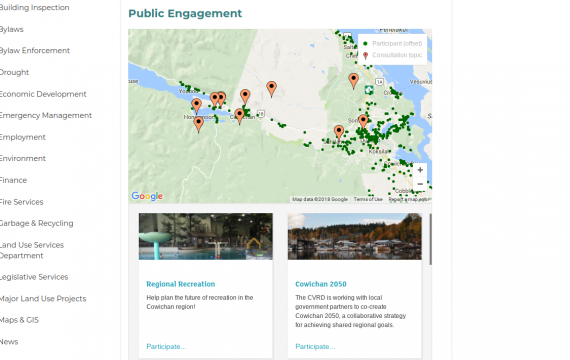Image resolution: width=570 pixels, height=360 pixels.
Task: Open the Cowichan 2050 title link
Action: [321, 284]
